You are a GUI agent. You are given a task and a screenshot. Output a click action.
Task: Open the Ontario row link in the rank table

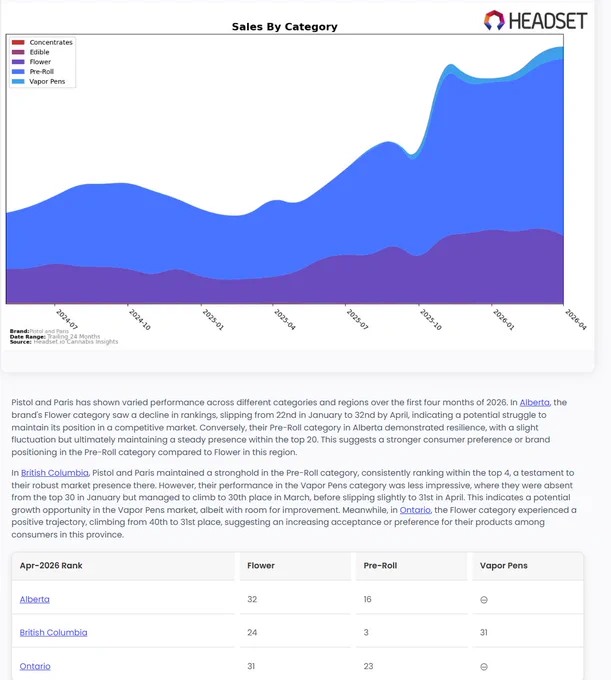click(35, 666)
